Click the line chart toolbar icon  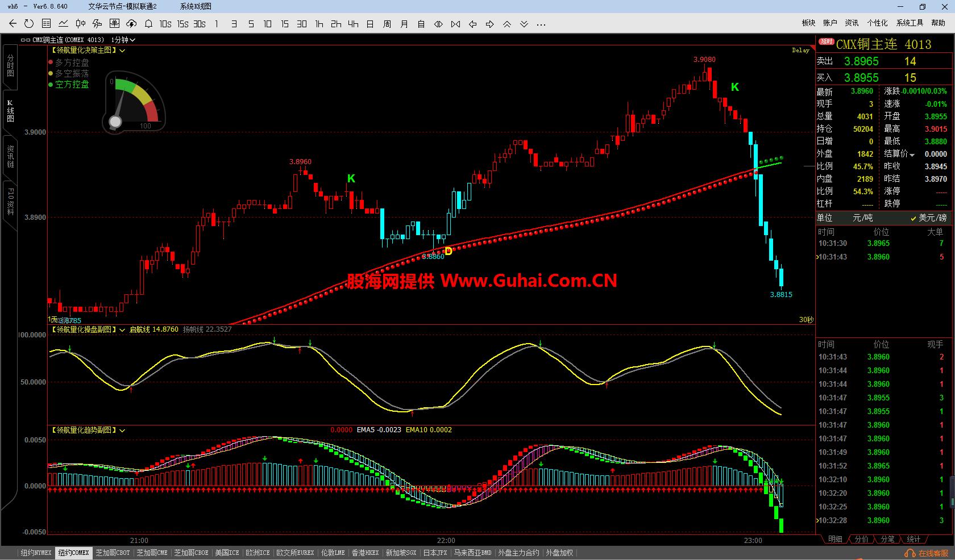point(63,23)
